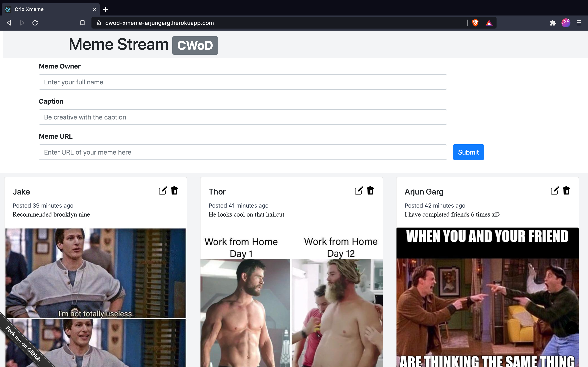Open the browser extensions puzzle icon

(x=552, y=23)
